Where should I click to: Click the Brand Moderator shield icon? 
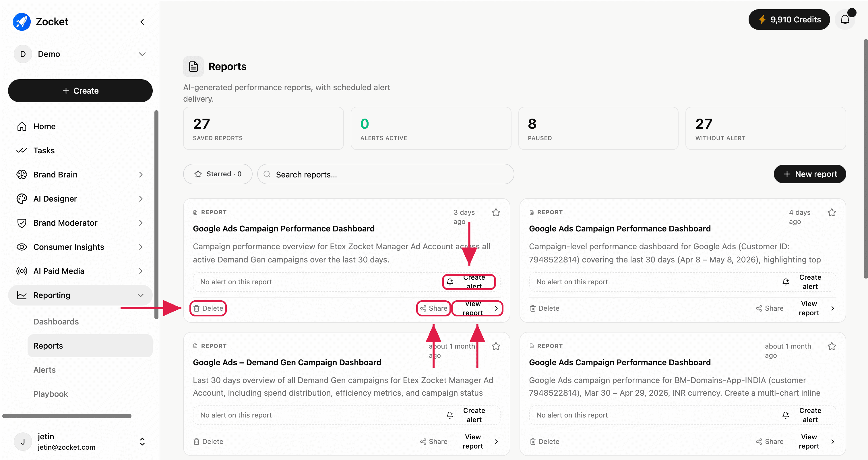pos(22,223)
